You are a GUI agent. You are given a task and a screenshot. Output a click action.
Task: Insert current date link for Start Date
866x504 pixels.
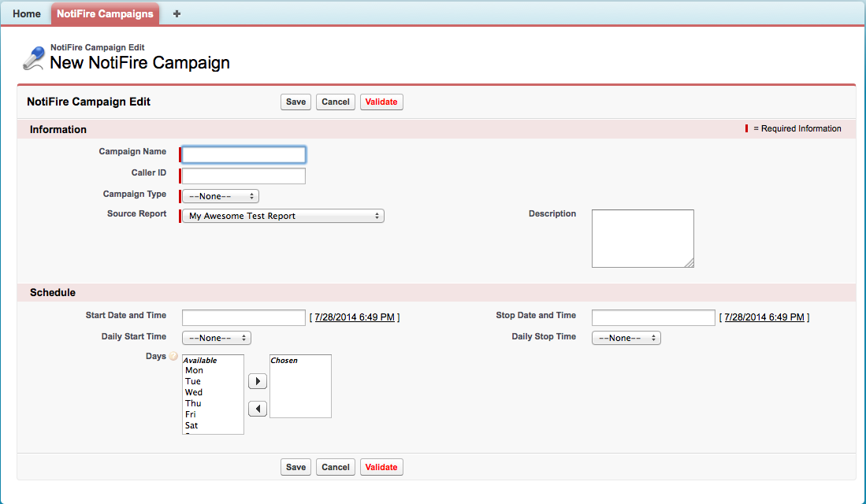click(355, 317)
